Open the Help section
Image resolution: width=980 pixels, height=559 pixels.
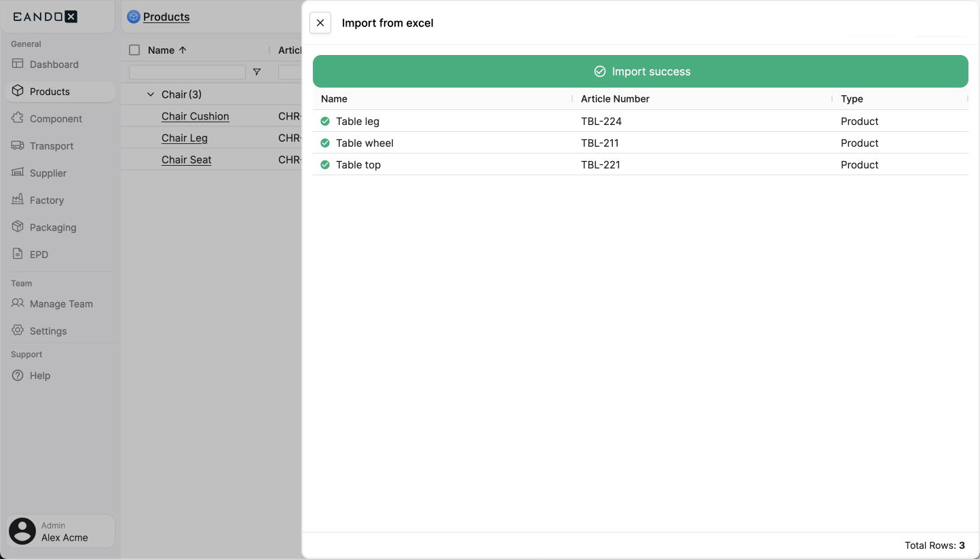pyautogui.click(x=39, y=375)
